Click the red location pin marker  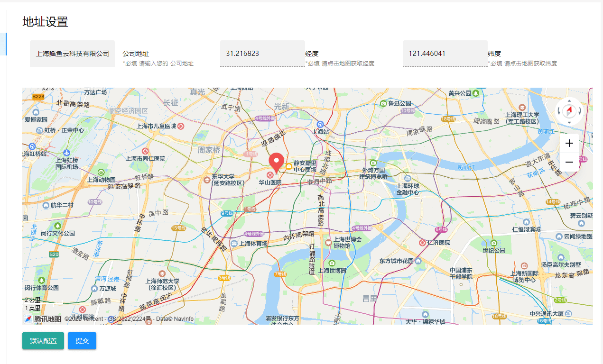pos(277,162)
